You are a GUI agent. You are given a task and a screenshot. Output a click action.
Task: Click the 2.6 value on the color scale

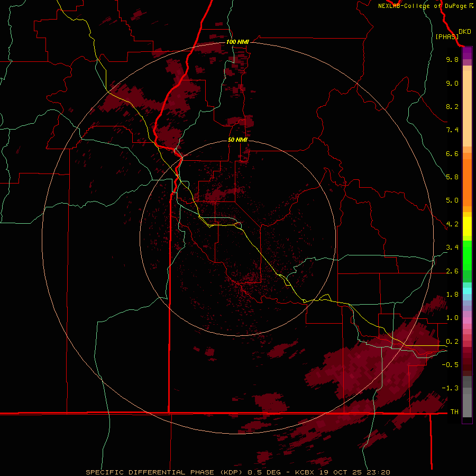[x=452, y=271]
